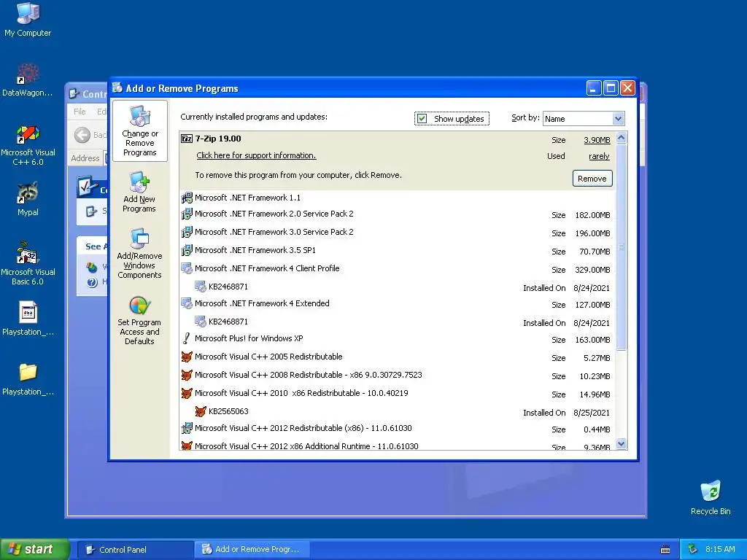
Task: Click the Microsoft Plus! for Windows XP icon
Action: [187, 338]
